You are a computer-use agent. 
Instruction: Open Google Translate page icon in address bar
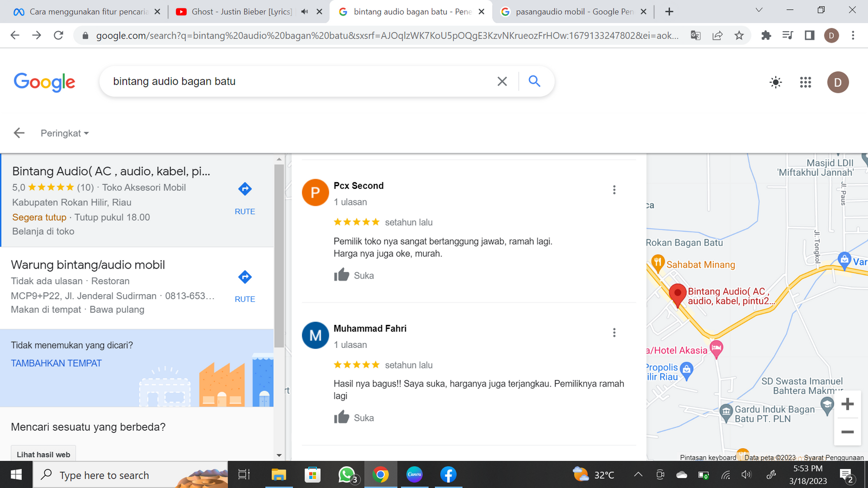(696, 35)
